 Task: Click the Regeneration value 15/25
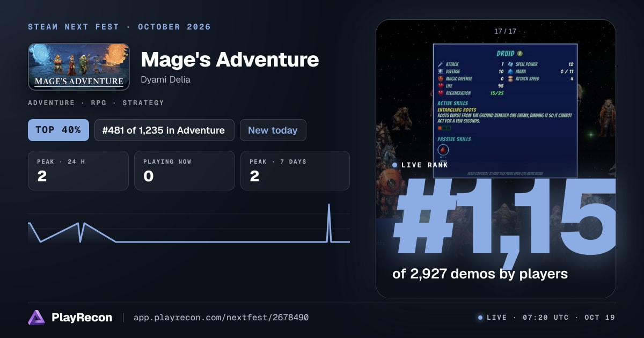point(496,93)
